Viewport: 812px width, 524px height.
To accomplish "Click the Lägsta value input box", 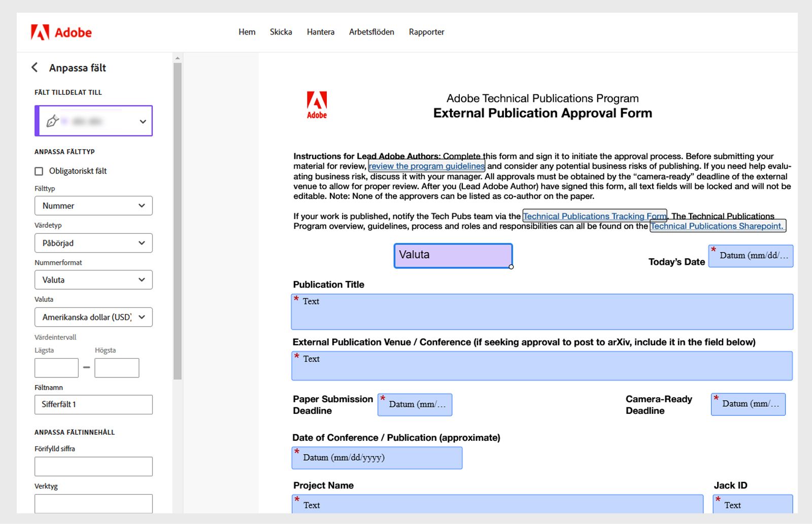I will (x=56, y=368).
